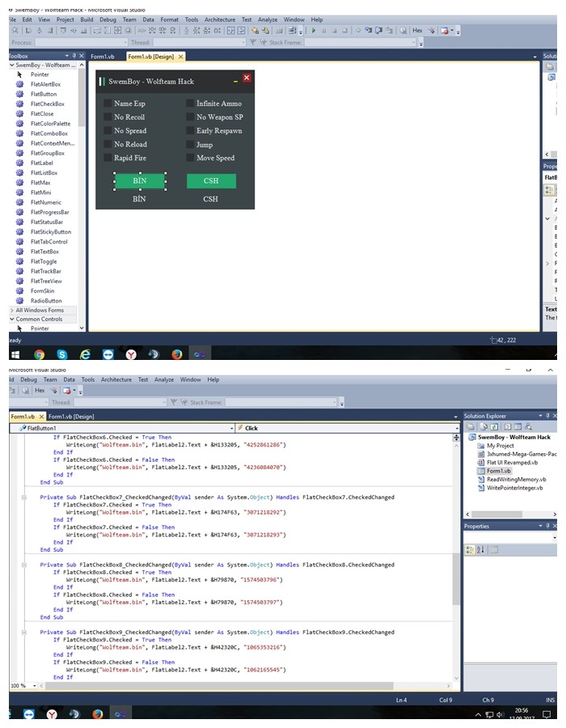Tick the No Recoil checkbox
Image resolution: width=566 pixels, height=728 pixels.
(x=108, y=117)
